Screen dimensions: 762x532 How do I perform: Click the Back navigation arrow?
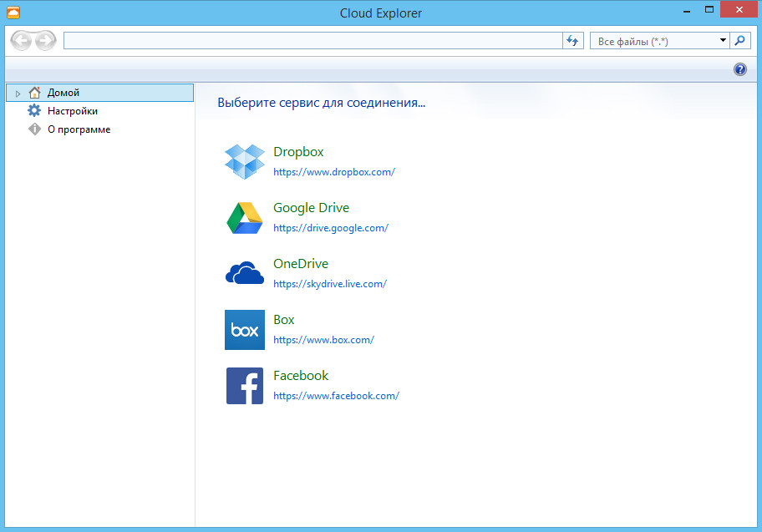pos(21,41)
